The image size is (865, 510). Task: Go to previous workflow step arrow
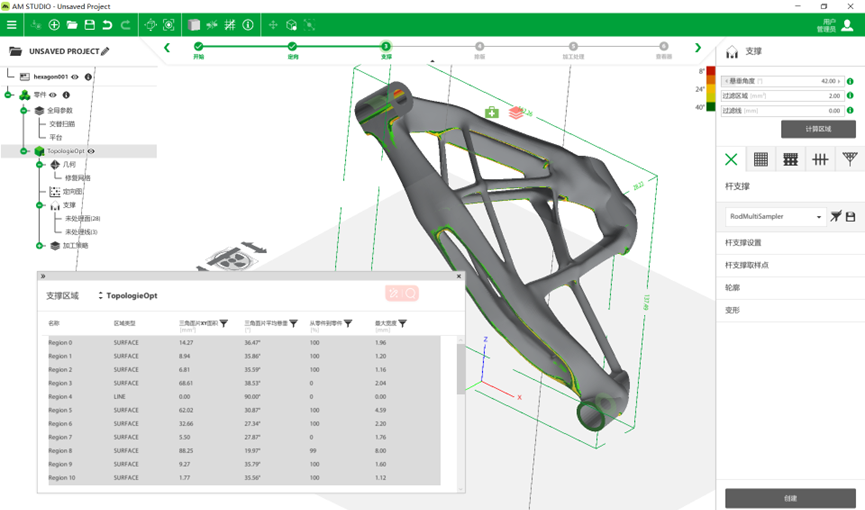click(x=167, y=48)
